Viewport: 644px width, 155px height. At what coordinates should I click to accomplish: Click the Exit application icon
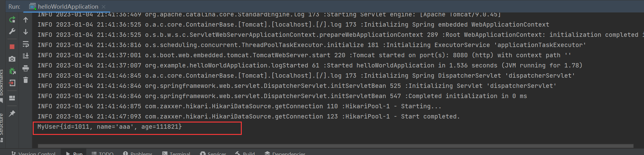pyautogui.click(x=12, y=83)
